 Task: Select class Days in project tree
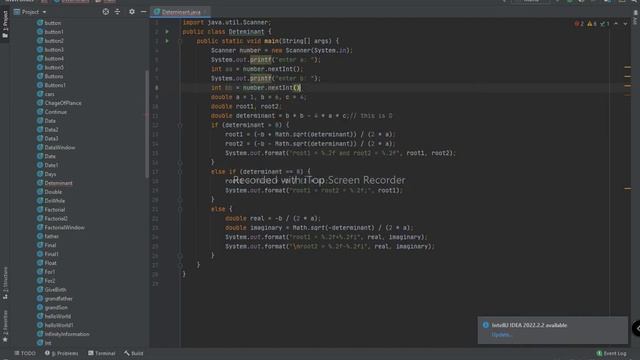(x=47, y=174)
